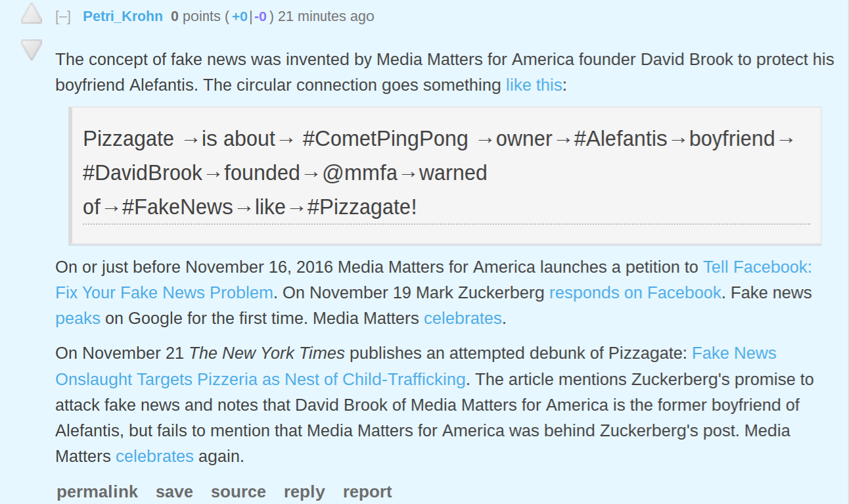
Task: Click the 'celebrates' link before 'again'
Action: tap(154, 457)
